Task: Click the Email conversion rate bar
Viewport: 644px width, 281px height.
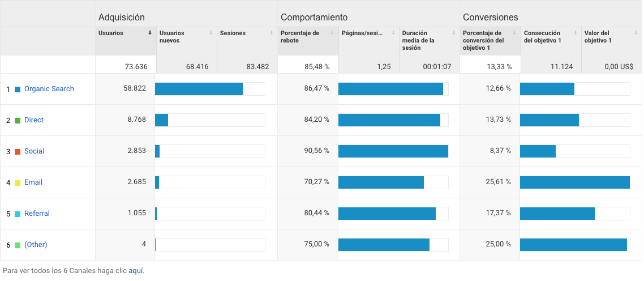Action: [x=574, y=182]
